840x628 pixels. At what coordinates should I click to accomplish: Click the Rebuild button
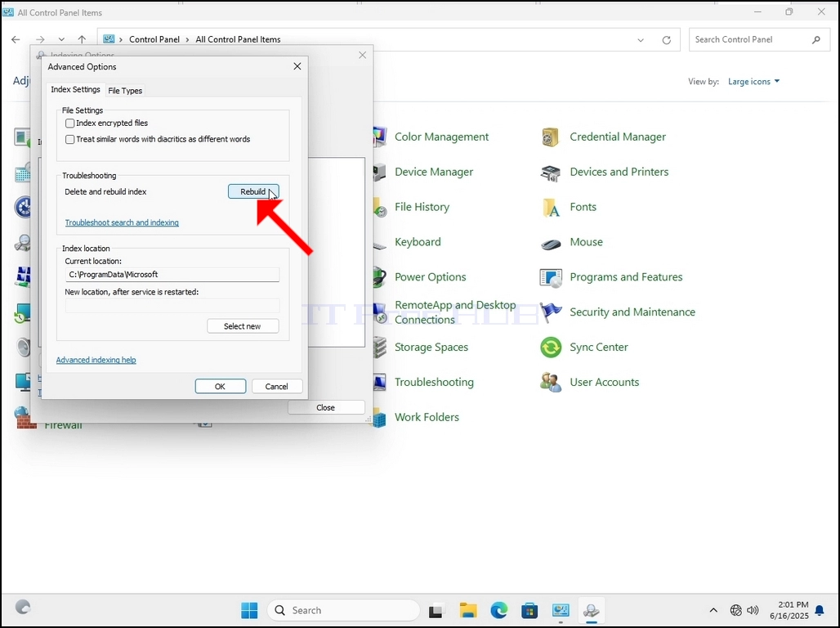[253, 191]
